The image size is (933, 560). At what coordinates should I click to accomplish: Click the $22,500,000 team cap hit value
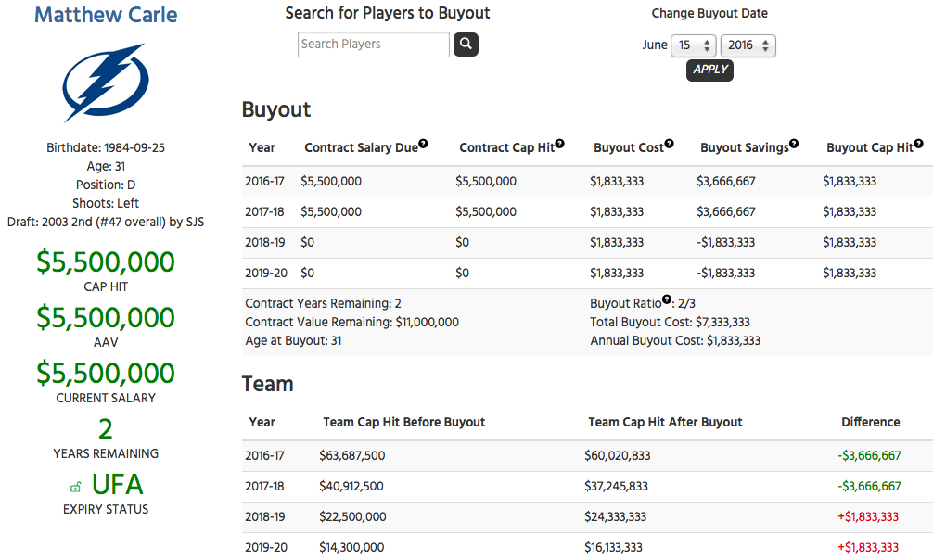pyautogui.click(x=352, y=517)
